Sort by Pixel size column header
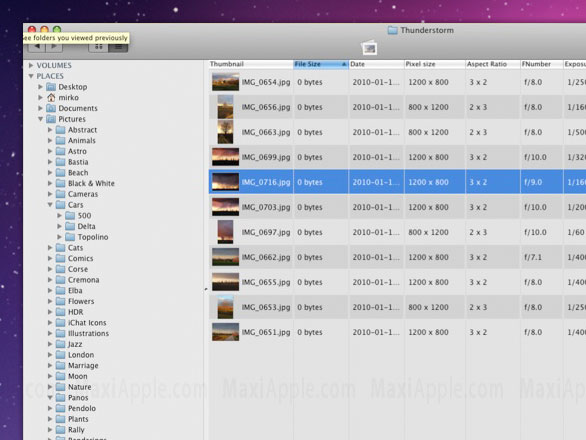The height and width of the screenshot is (440, 586). (x=435, y=64)
